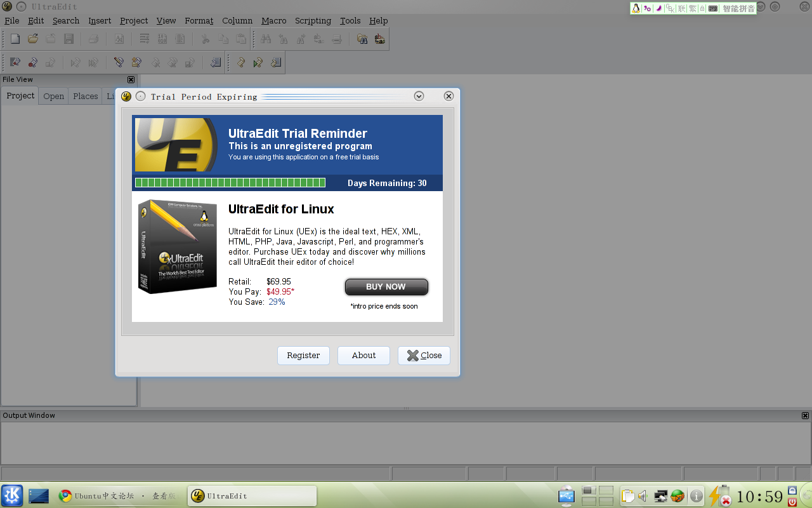Click the dialog title bar chevron dropdown
Screen dimensions: 812x508
[419, 96]
